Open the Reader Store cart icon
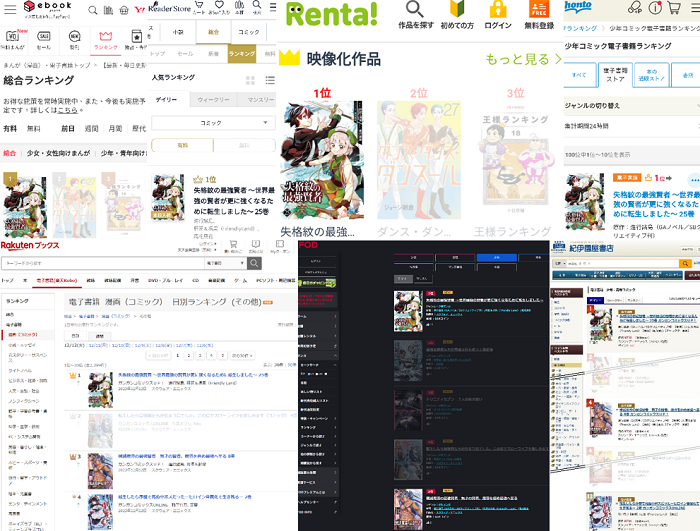Viewport: 700px width, 531px height. point(199,5)
